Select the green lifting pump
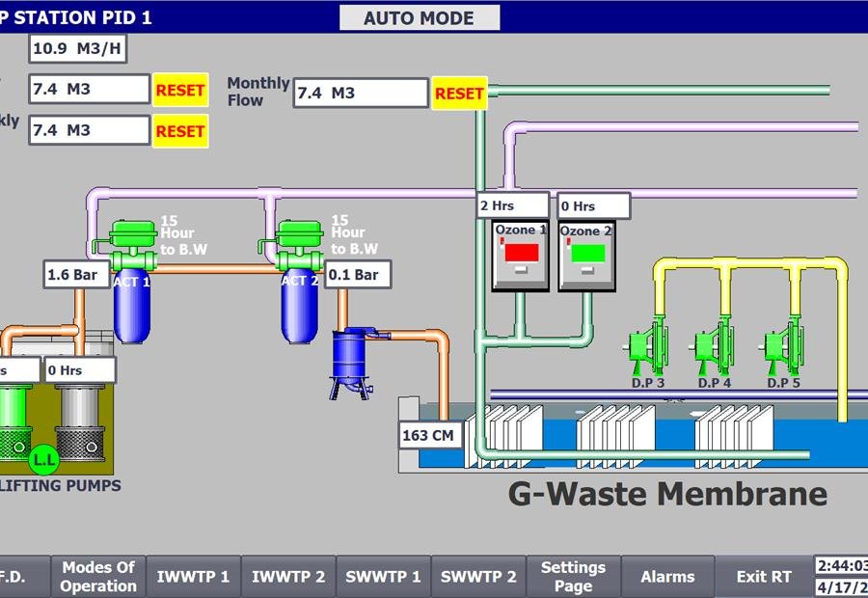 coord(14,422)
